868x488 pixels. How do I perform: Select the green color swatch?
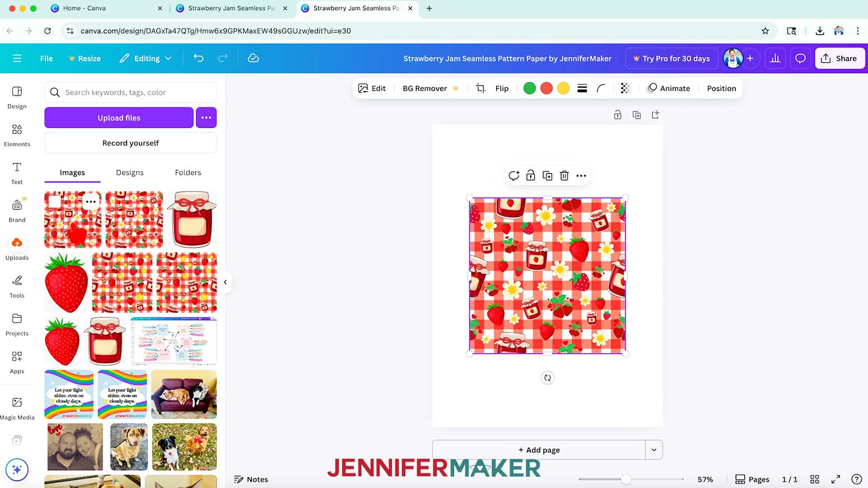tap(529, 88)
